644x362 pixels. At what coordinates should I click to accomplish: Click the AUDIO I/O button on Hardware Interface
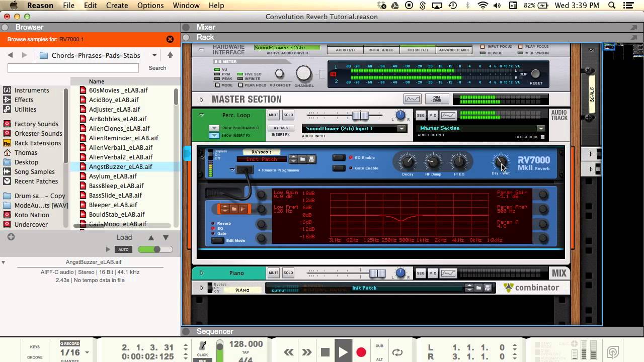click(x=345, y=50)
